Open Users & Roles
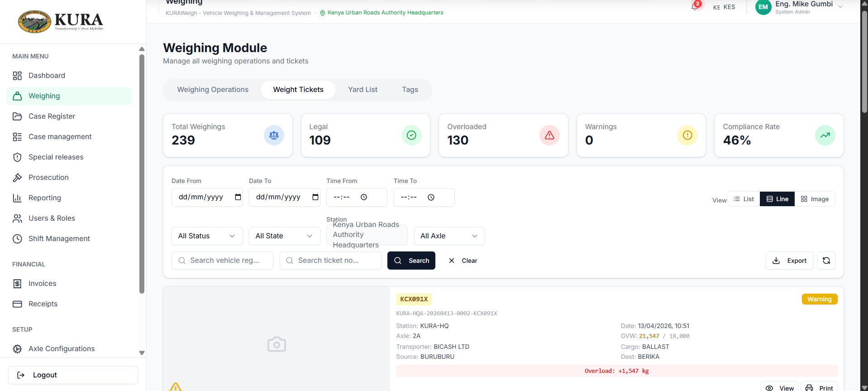The width and height of the screenshot is (868, 391). (x=69, y=218)
